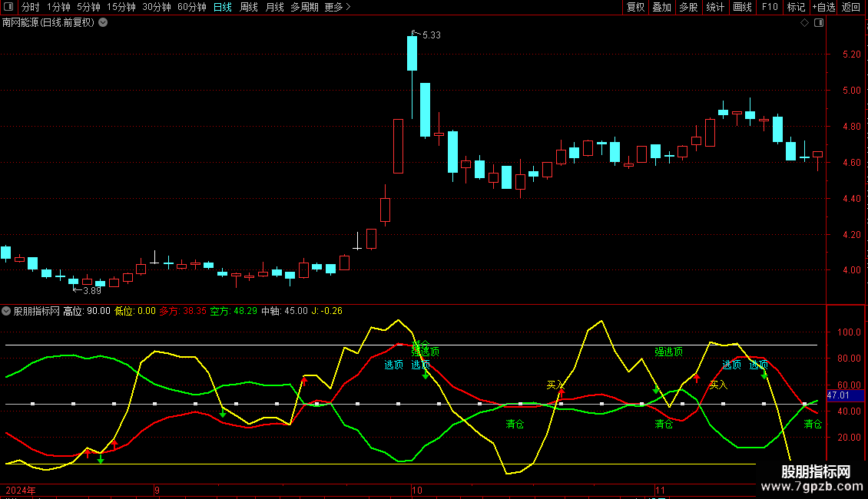Viewport: 868px width, 499px height.
Task: Click the 3.89 low price label
Action: coord(92,290)
